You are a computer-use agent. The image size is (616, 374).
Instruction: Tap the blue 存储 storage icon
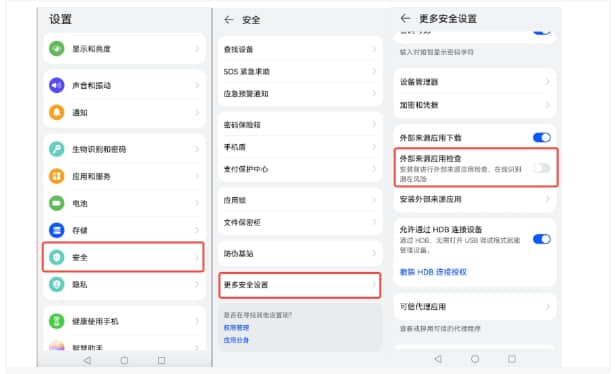[57, 230]
